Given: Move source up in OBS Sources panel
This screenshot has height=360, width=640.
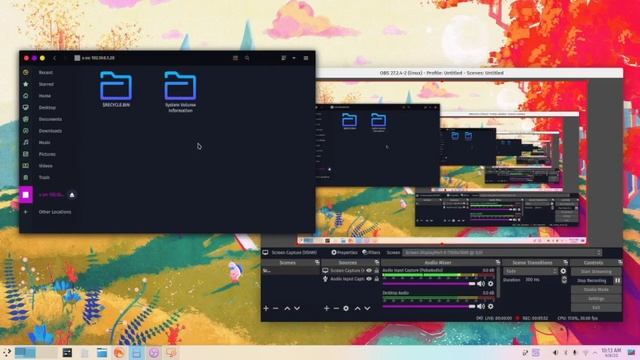Looking at the screenshot, I should [358, 309].
